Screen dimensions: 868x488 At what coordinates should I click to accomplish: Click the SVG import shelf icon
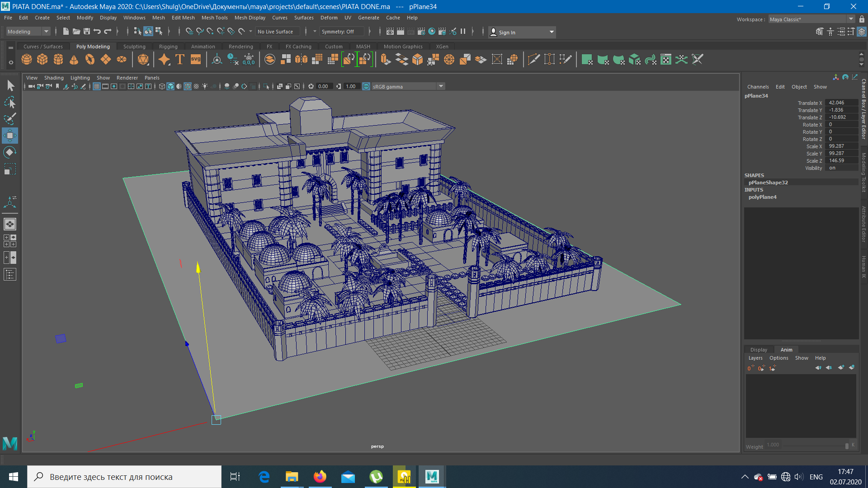(196, 60)
